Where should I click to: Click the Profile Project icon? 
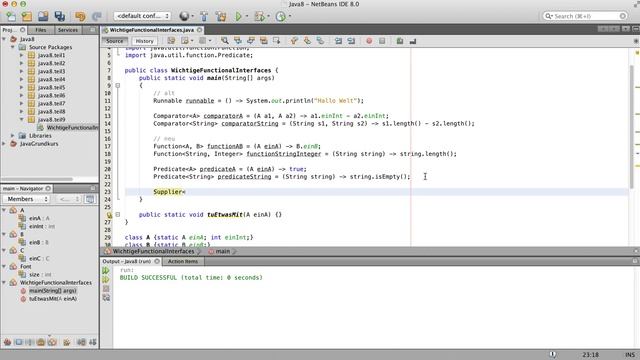pos(280,16)
